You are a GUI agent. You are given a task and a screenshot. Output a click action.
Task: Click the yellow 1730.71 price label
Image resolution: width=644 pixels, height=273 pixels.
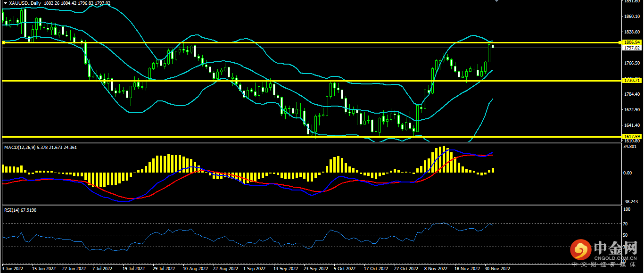[631, 81]
